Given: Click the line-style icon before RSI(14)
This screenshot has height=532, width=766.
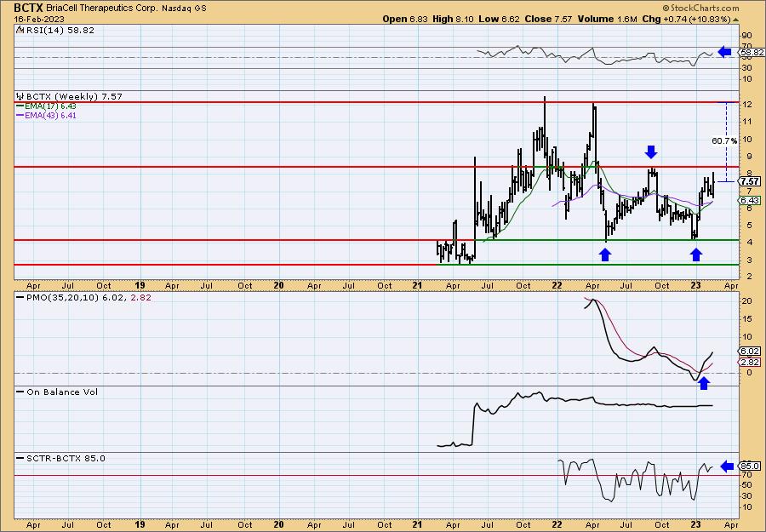Looking at the screenshot, I should [x=20, y=30].
